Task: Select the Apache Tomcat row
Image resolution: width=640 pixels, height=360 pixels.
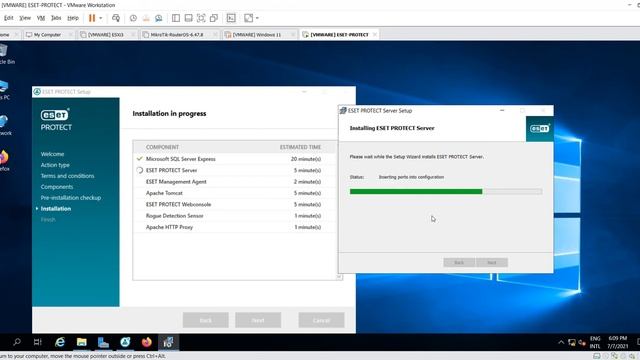Action: 235,193
